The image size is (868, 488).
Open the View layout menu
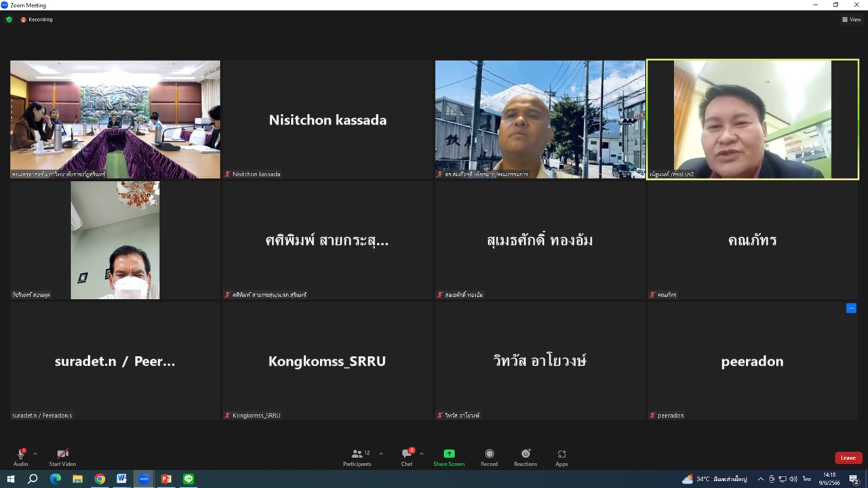pyautogui.click(x=851, y=20)
